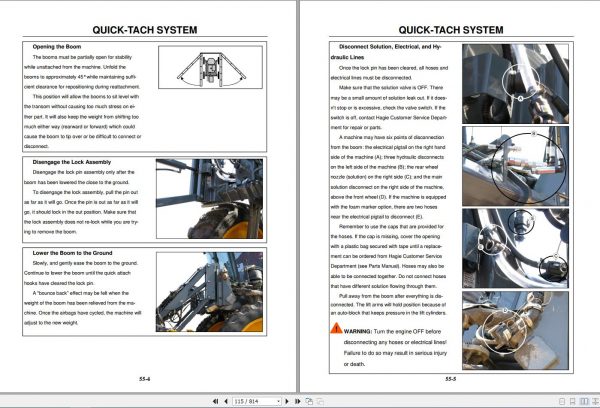The image size is (600, 408).
Task: Click the greyed go to next view icon
Action: (x=320, y=401)
